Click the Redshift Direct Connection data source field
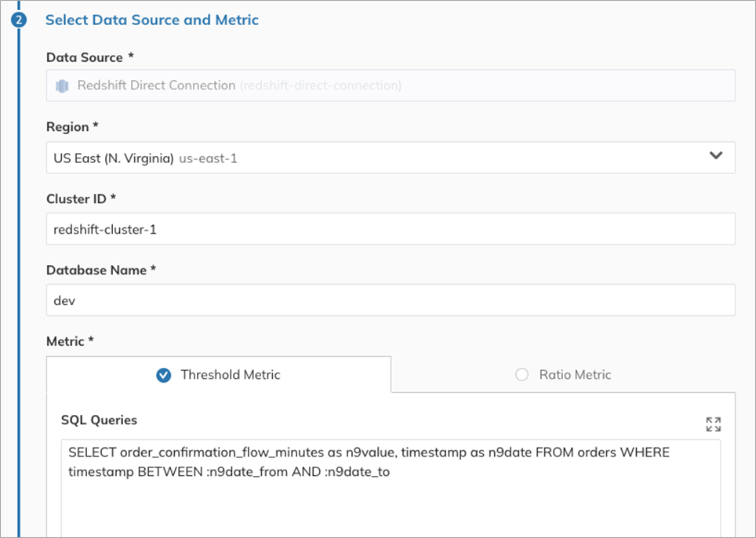Viewport: 756px width, 538px height. click(391, 85)
